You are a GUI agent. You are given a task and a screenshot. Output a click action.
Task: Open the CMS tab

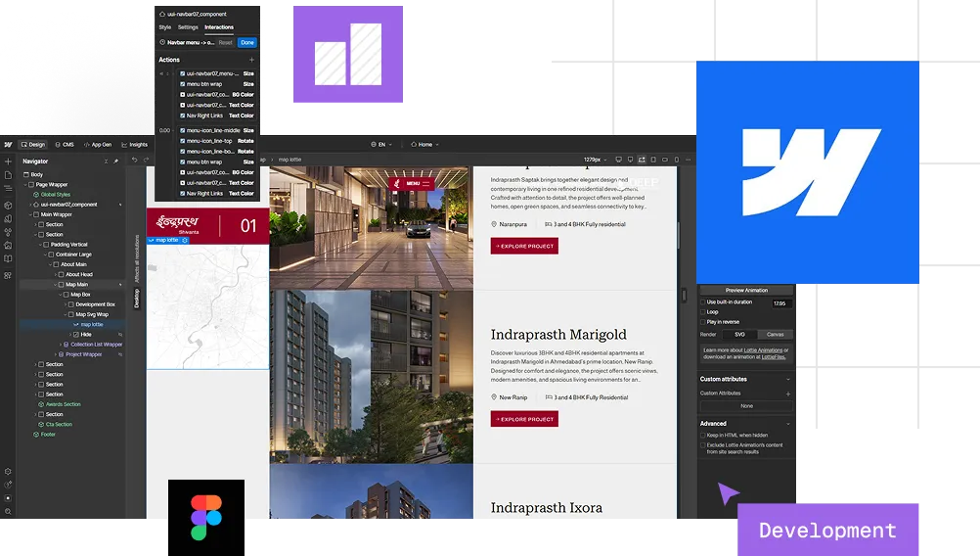(x=65, y=145)
